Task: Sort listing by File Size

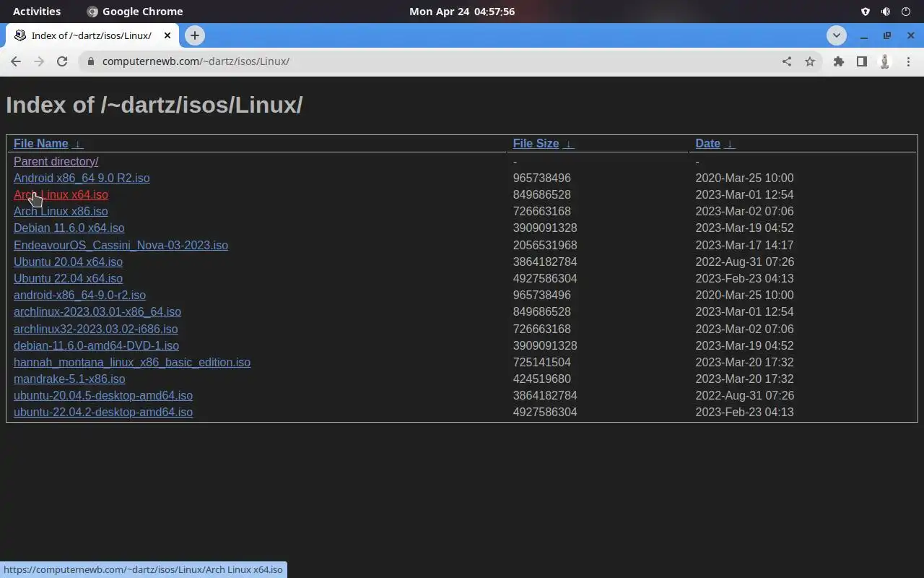Action: pyautogui.click(x=536, y=143)
